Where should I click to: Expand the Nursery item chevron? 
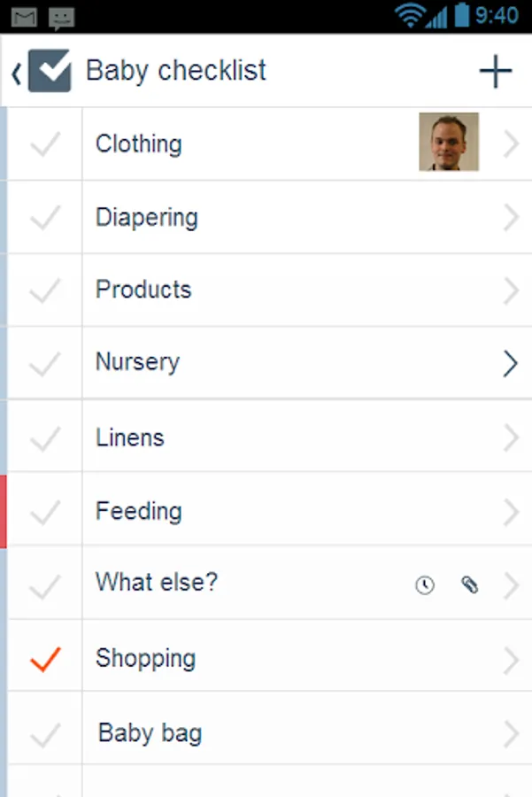(510, 363)
